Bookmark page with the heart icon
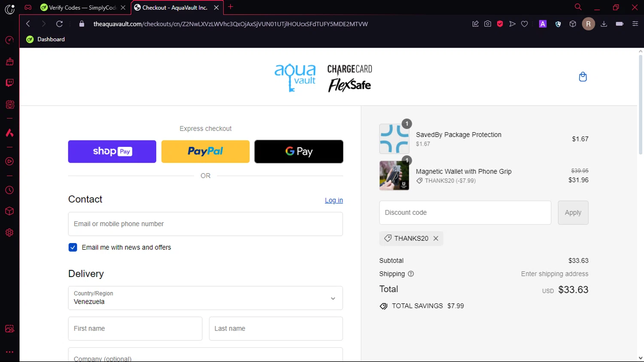 (x=524, y=24)
